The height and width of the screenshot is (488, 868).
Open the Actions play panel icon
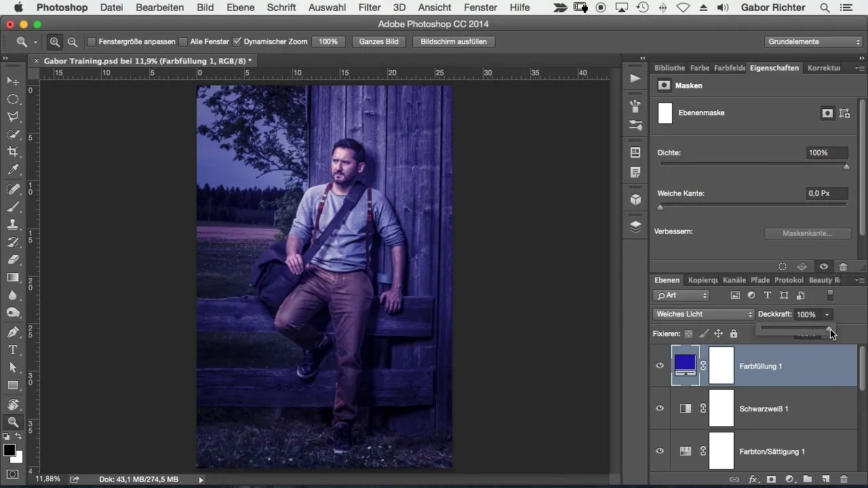tap(635, 79)
